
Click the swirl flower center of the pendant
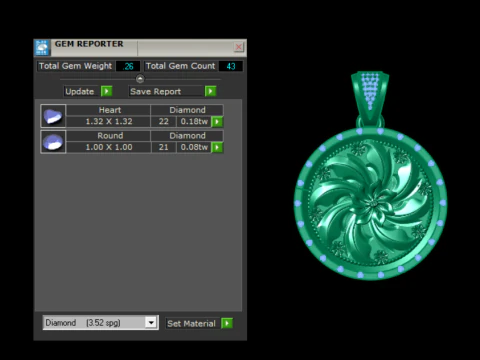click(373, 203)
